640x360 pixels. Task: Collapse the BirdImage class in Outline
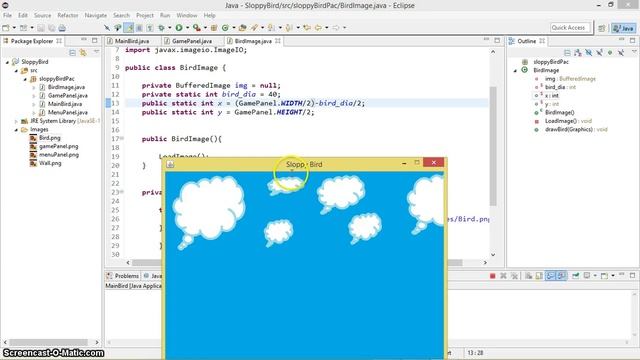click(x=515, y=71)
